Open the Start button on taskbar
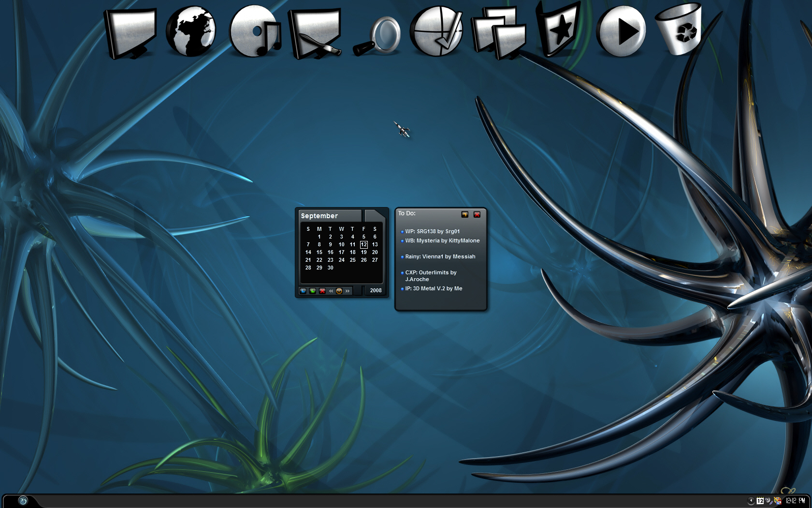The width and height of the screenshot is (812, 508). tap(23, 501)
